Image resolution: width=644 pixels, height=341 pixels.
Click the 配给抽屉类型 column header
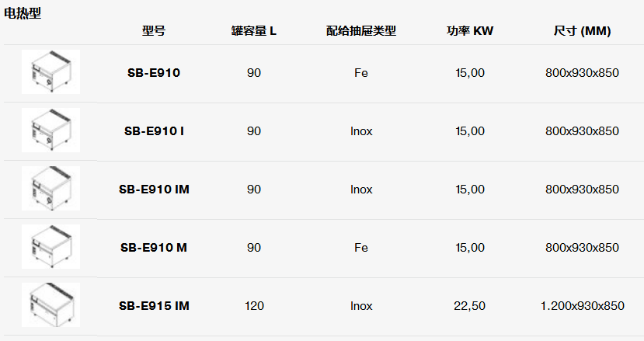[361, 31]
